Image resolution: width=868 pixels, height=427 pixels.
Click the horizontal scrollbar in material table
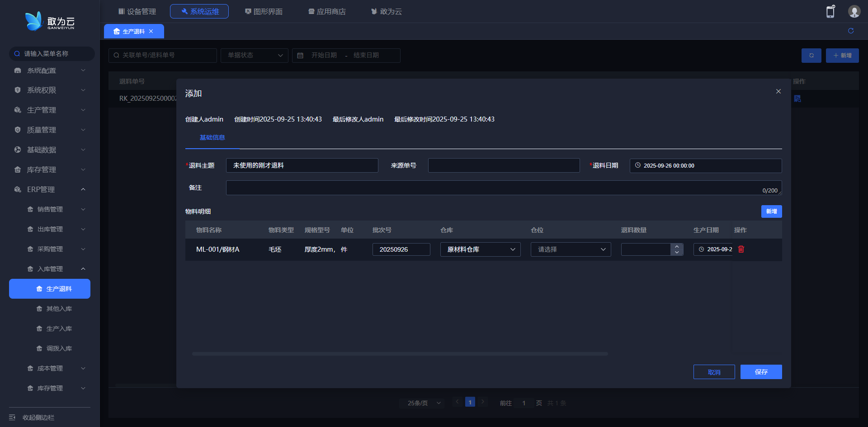coord(400,354)
